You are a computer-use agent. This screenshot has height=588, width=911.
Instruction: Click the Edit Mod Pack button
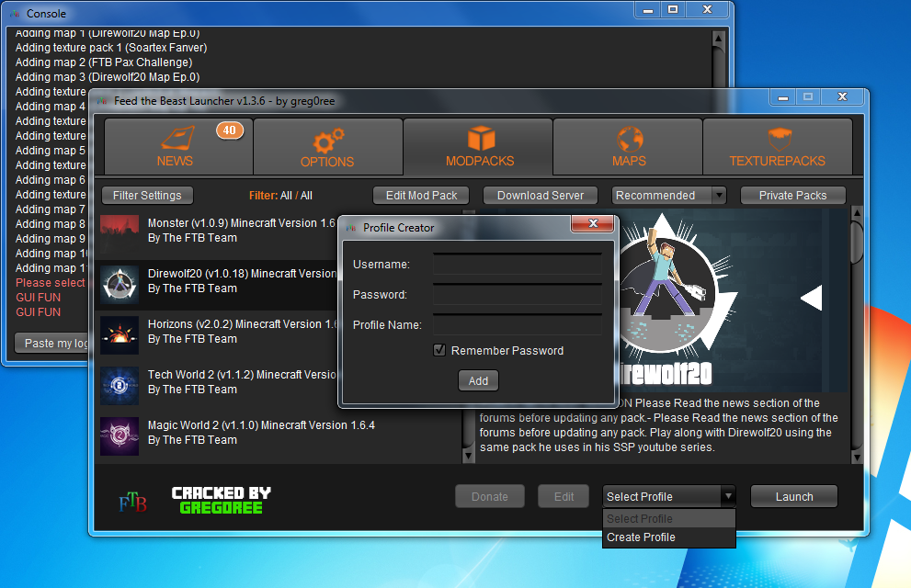point(421,196)
